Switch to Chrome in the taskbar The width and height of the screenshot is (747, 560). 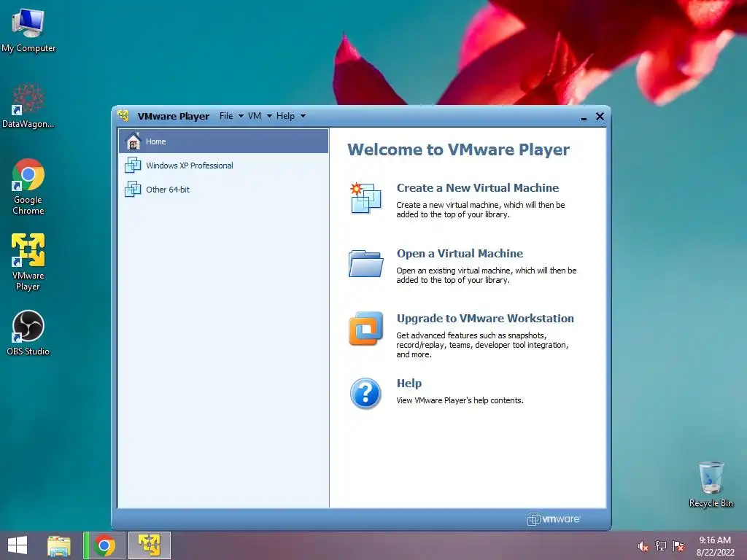[104, 545]
